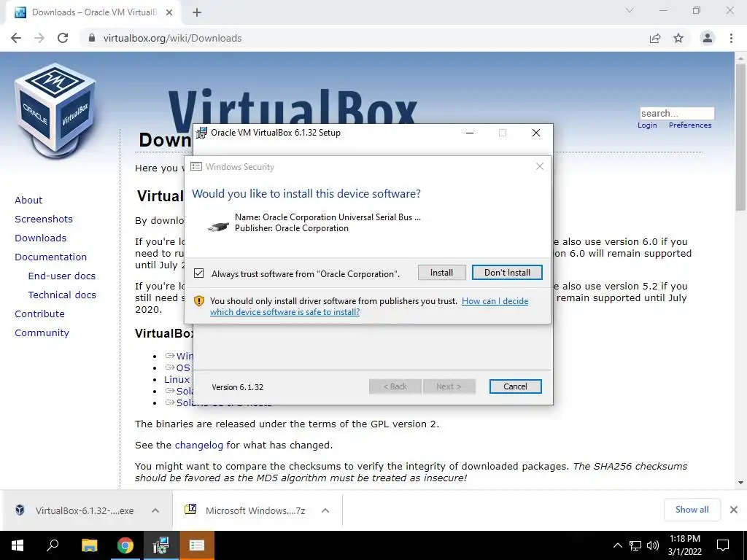Screen dimensions: 747x560
Task: Show hidden system tray icons
Action: point(617,545)
